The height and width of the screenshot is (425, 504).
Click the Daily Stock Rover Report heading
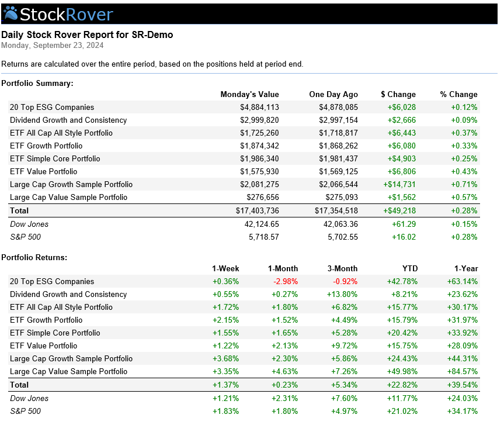pyautogui.click(x=87, y=34)
